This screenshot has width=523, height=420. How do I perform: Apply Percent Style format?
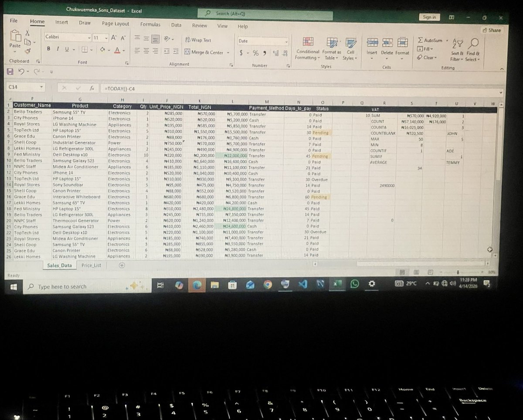[256, 53]
